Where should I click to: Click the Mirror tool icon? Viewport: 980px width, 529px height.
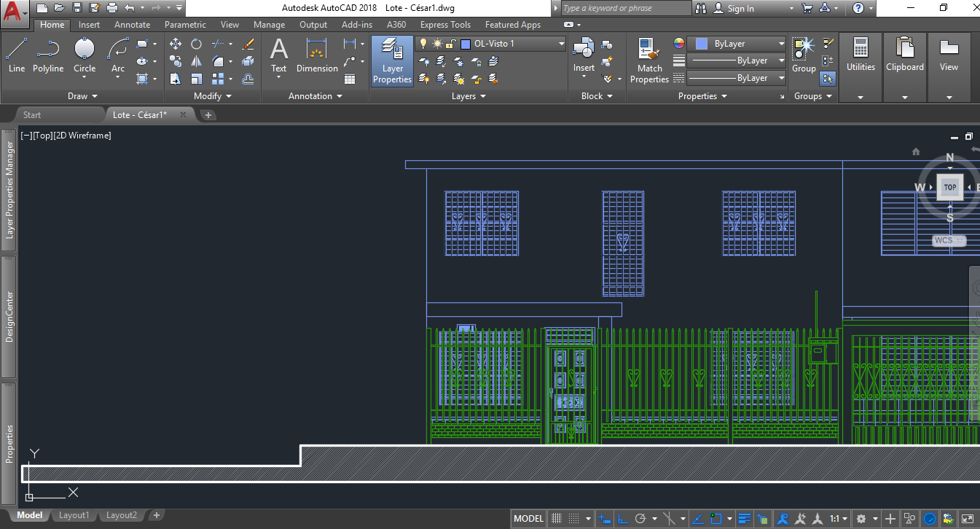197,61
